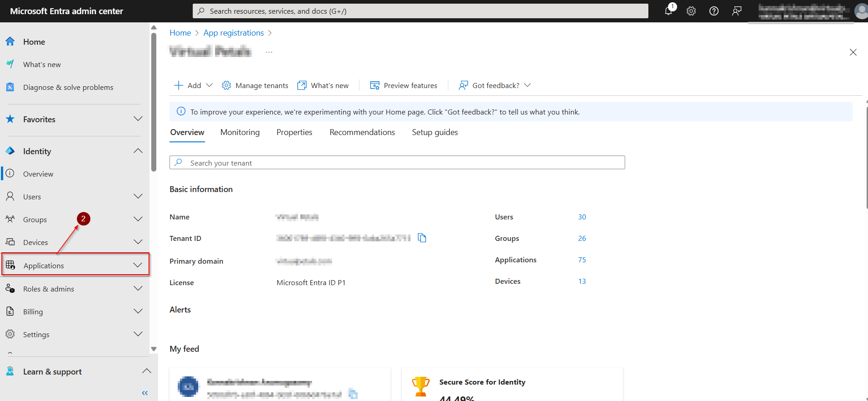Image resolution: width=868 pixels, height=401 pixels.
Task: Switch to the Monitoring tab
Action: [240, 132]
